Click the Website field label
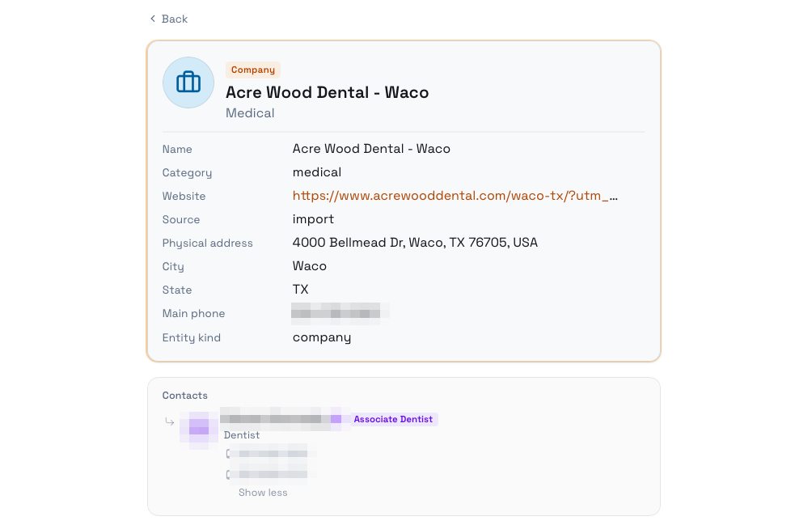Screen dimensions: 812x525 click(184, 197)
